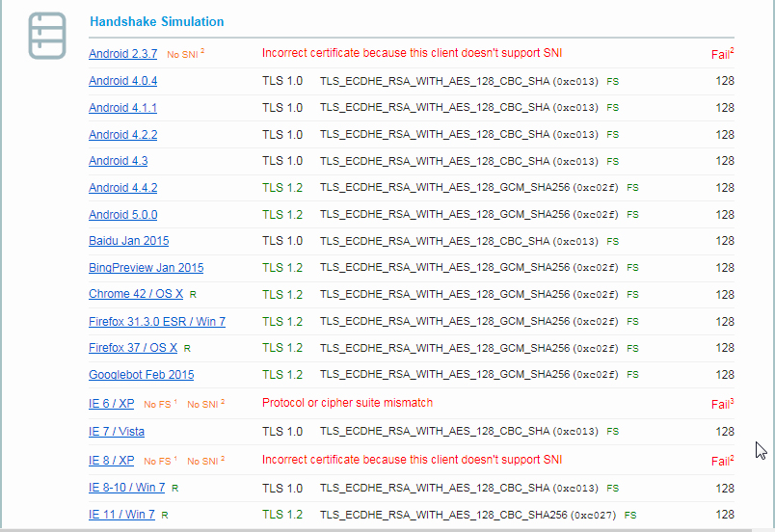
Task: Open the IE 7 / Vista link
Action: pyautogui.click(x=117, y=432)
